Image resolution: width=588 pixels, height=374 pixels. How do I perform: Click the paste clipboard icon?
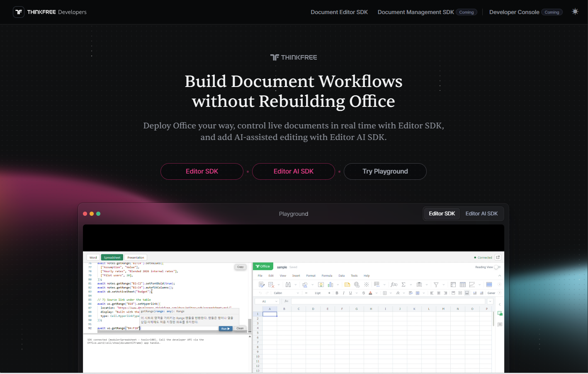pos(419,285)
